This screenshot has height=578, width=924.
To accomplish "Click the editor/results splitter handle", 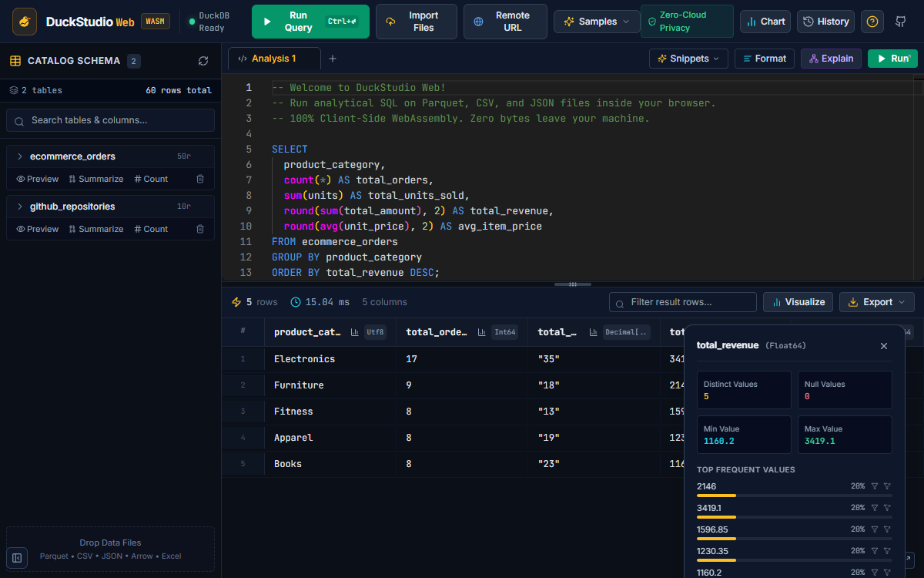I will (x=573, y=284).
